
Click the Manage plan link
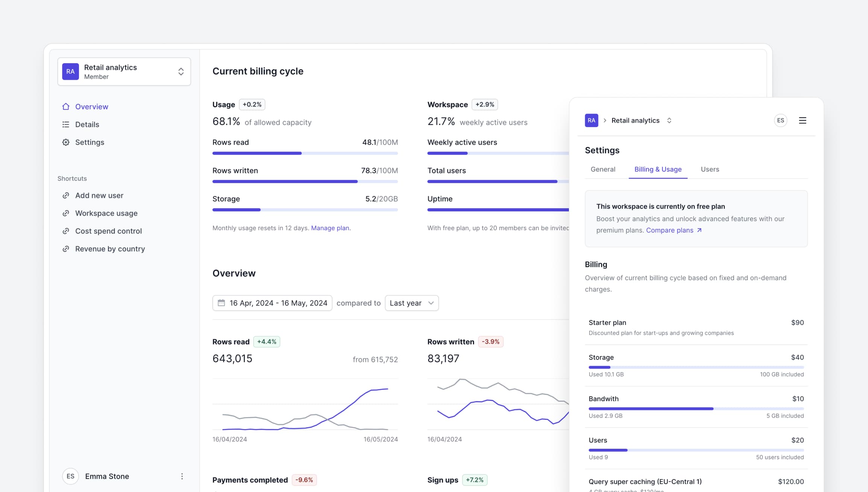click(330, 228)
